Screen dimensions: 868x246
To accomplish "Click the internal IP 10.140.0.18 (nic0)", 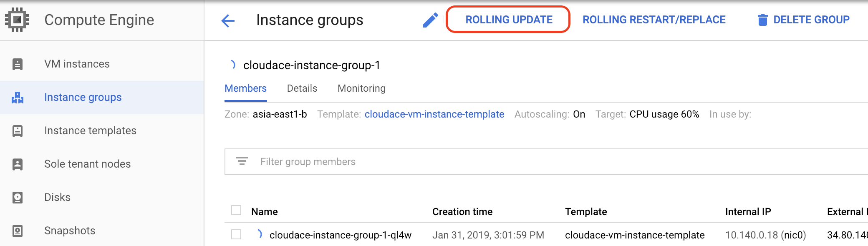I will (x=766, y=235).
